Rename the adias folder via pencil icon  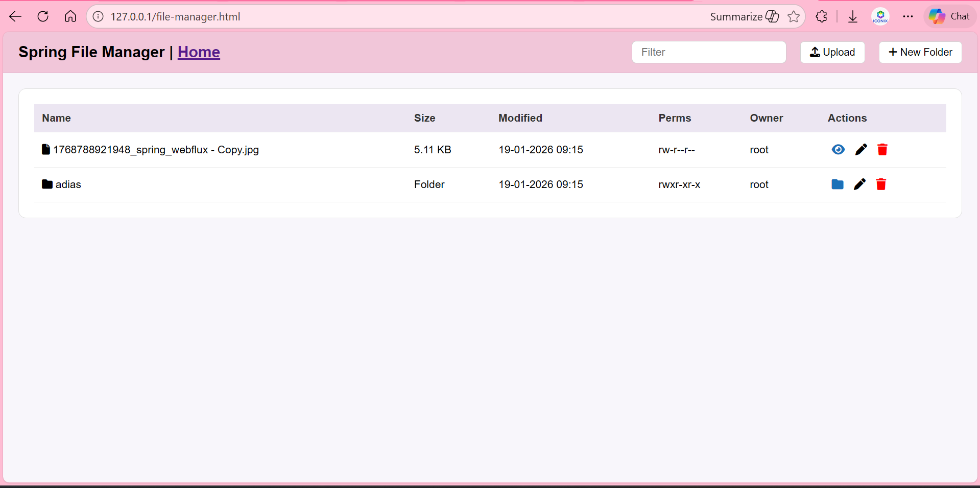(859, 184)
